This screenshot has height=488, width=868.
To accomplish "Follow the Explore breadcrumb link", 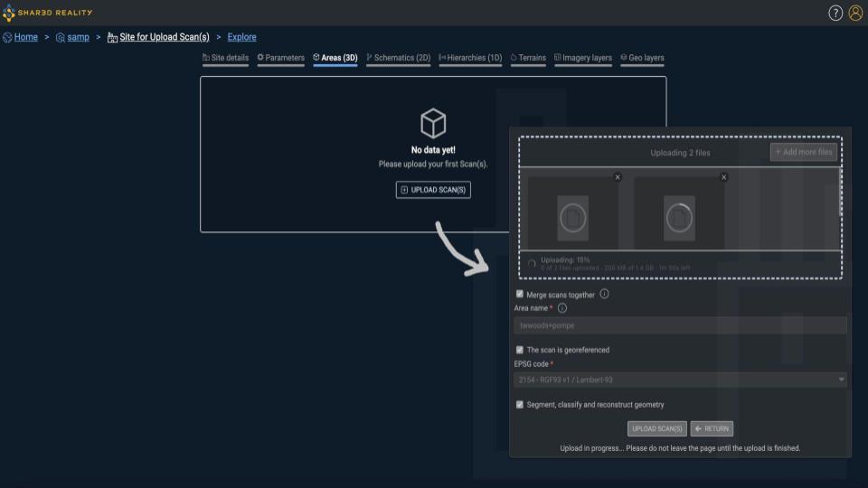I will pos(241,37).
